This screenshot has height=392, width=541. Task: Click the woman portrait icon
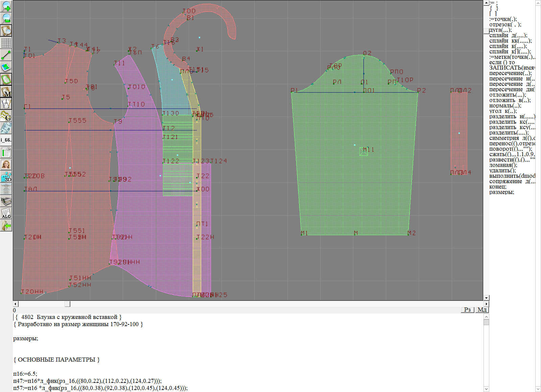[6, 165]
